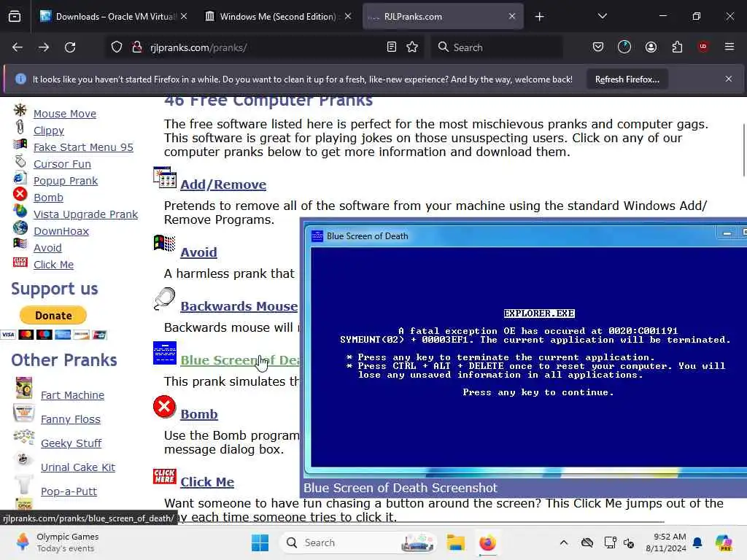Open DownHoax sidebar link
747x560 pixels.
pos(61,231)
